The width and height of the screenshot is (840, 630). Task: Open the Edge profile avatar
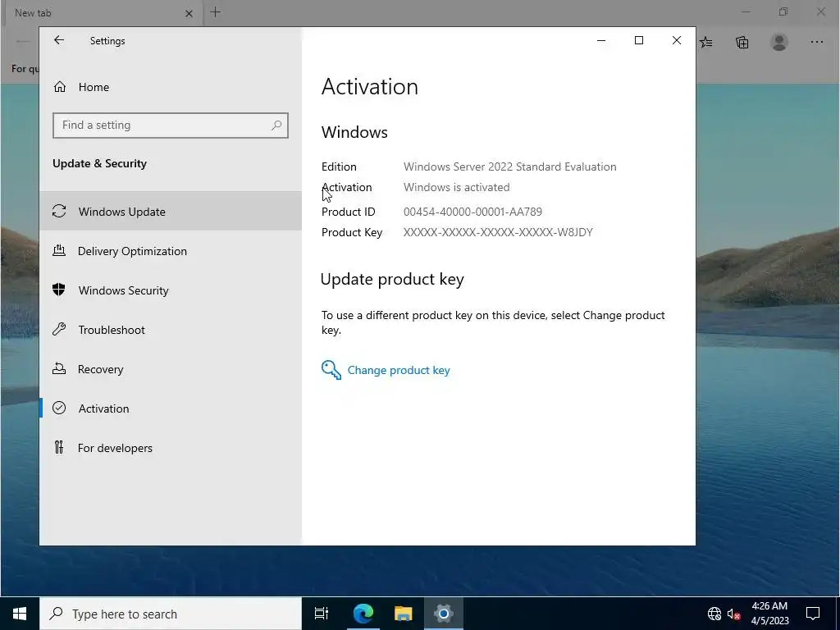(x=779, y=42)
